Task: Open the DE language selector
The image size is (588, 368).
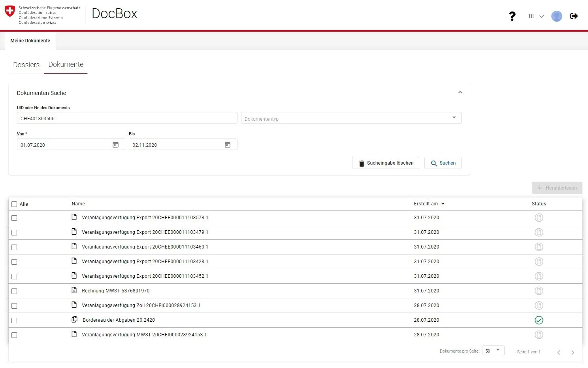Action: (x=536, y=16)
